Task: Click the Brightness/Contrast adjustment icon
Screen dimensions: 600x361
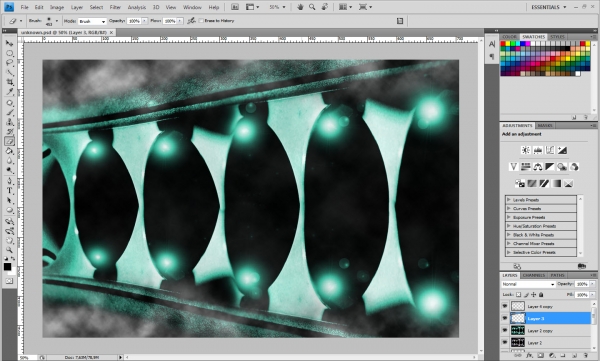Action: coord(526,150)
